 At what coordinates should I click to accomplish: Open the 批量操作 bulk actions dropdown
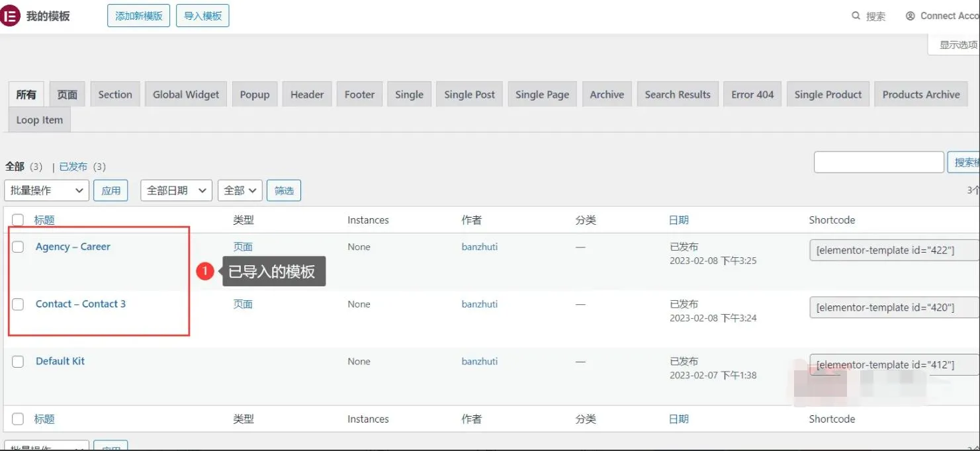pos(46,190)
